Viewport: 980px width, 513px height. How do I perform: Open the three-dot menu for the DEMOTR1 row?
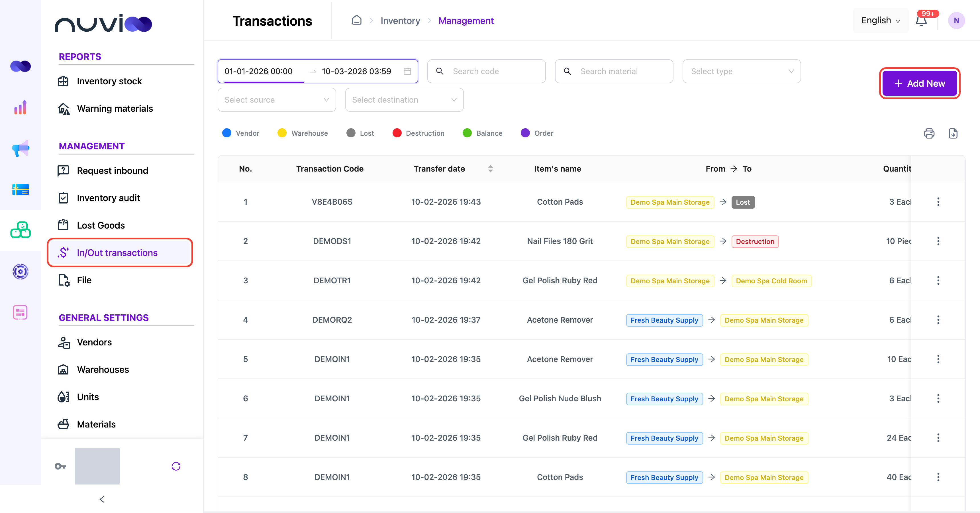pyautogui.click(x=938, y=280)
